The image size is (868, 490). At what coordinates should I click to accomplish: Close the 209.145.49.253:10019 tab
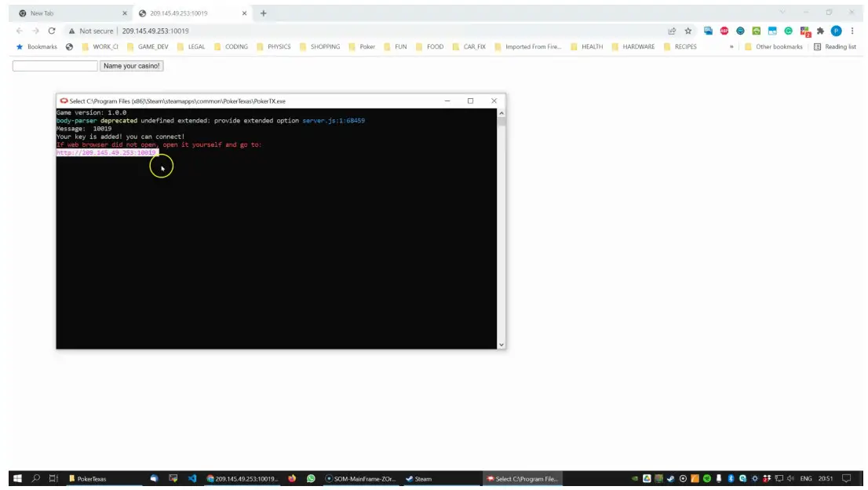coord(244,13)
